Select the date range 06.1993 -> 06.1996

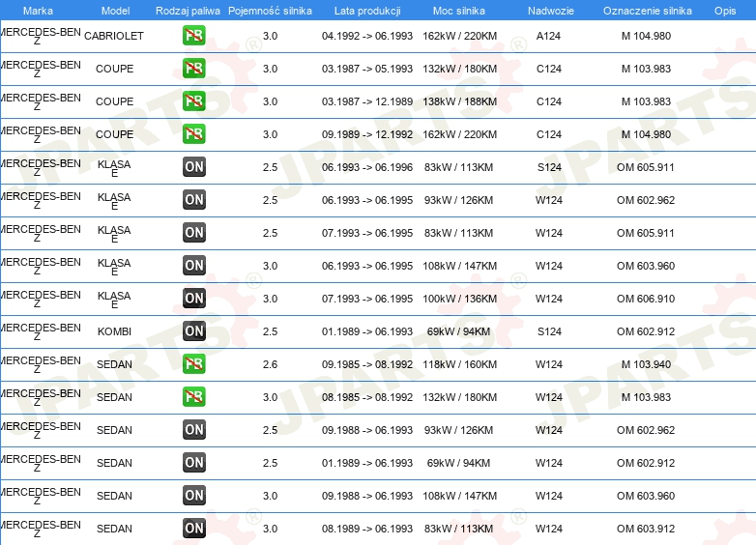click(x=367, y=167)
